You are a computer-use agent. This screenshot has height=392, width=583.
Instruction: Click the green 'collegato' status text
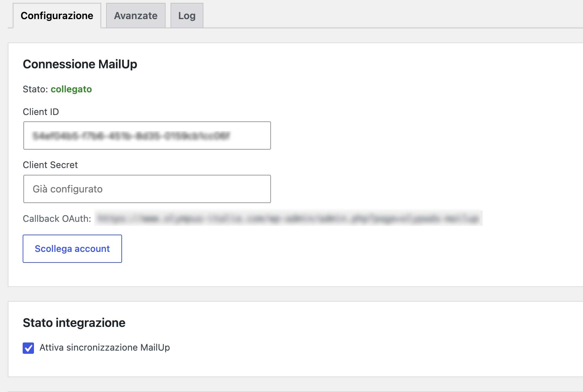pyautogui.click(x=71, y=89)
